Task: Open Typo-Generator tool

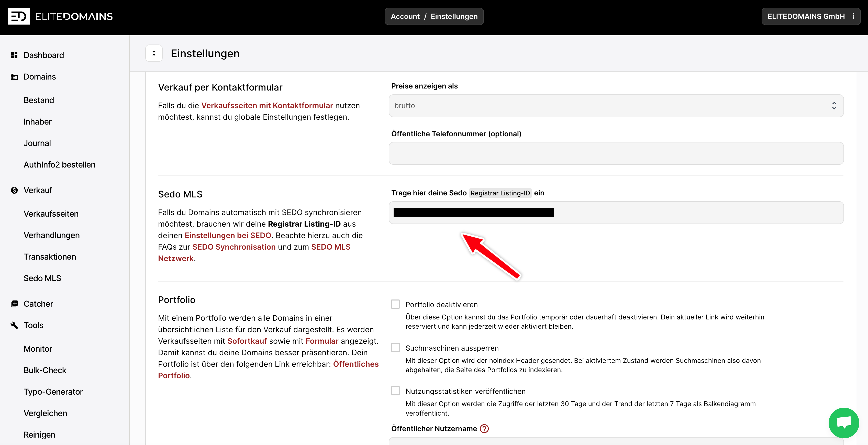Action: click(x=53, y=392)
